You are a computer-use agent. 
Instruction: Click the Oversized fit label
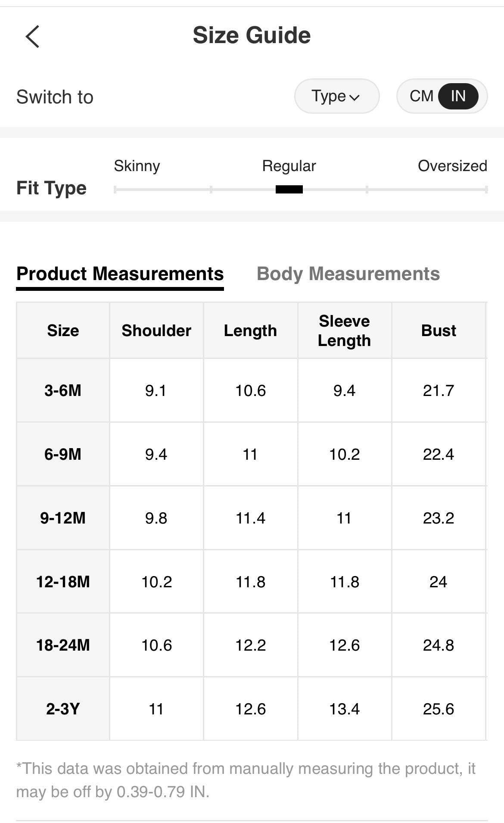(x=452, y=166)
